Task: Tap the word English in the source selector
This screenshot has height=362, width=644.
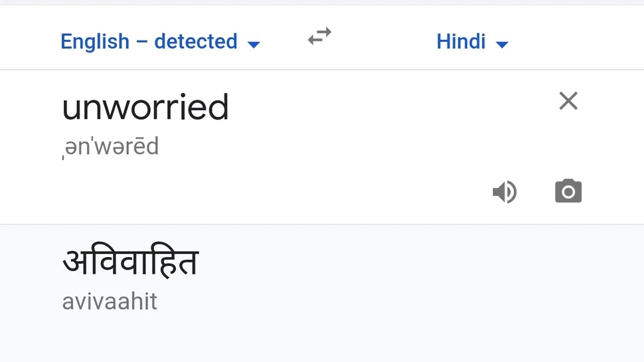Action: 94,42
